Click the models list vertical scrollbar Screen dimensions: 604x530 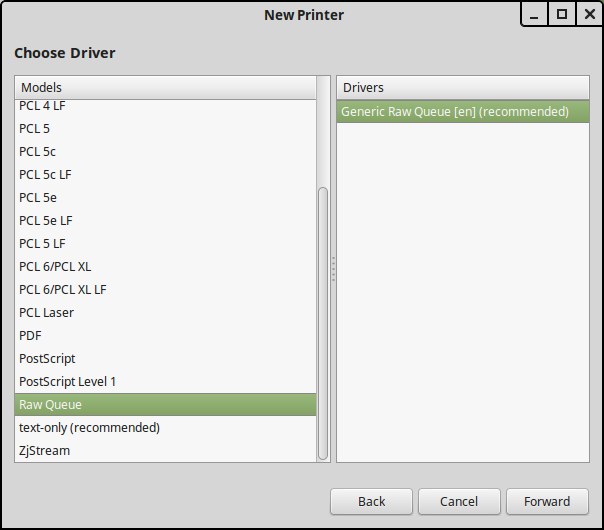pyautogui.click(x=323, y=320)
